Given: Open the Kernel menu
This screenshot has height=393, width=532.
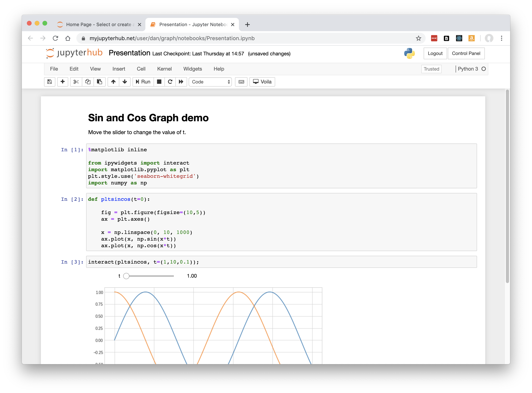Looking at the screenshot, I should pos(164,69).
